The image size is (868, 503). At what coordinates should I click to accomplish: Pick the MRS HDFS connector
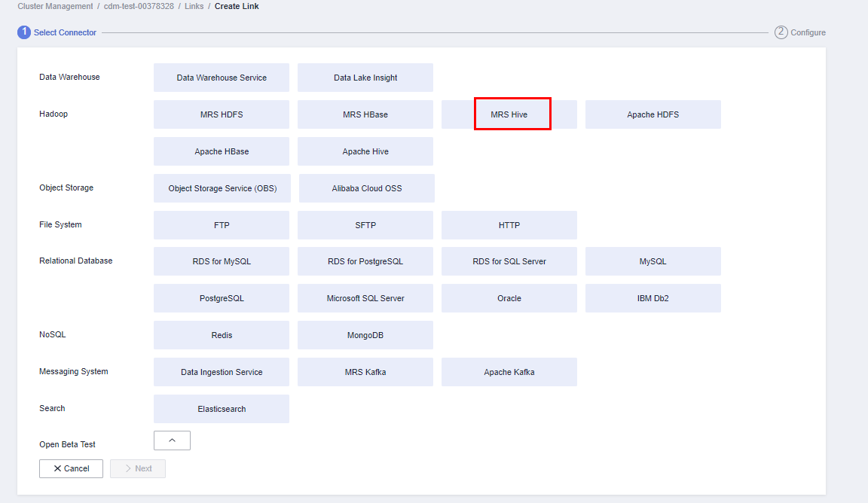point(222,114)
